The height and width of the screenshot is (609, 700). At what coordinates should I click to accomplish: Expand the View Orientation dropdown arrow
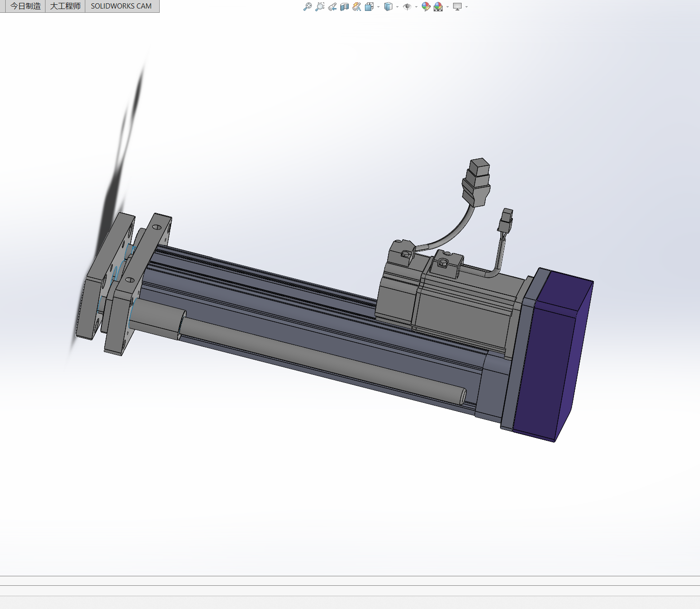point(378,7)
